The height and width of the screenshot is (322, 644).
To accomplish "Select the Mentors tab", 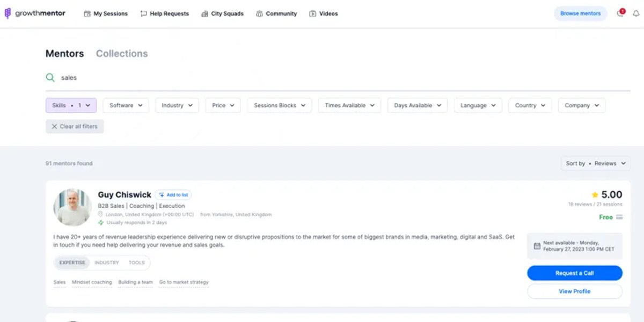I will pos(64,54).
